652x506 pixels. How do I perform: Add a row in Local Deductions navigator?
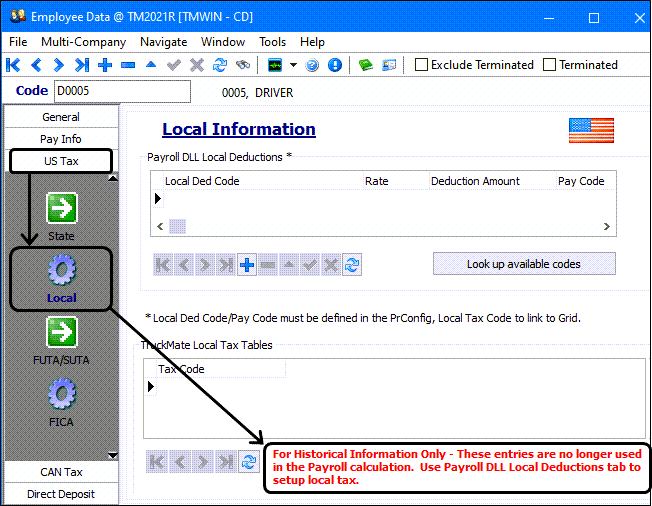pyautogui.click(x=246, y=265)
